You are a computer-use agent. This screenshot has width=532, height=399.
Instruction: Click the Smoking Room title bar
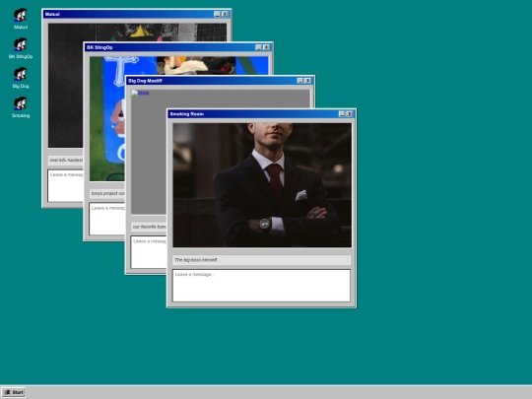tap(261, 114)
